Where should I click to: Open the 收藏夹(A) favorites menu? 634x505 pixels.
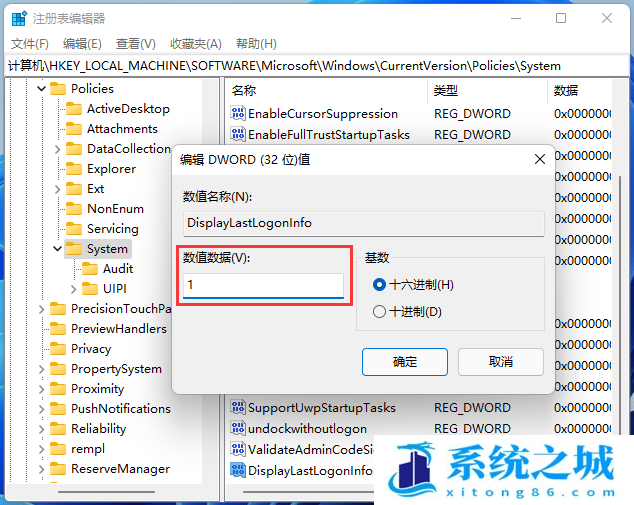pos(196,44)
